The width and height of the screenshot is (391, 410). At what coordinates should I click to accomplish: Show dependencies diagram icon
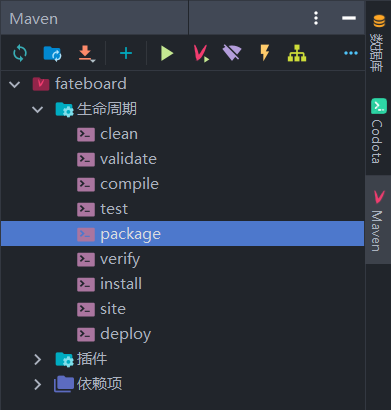pyautogui.click(x=297, y=53)
